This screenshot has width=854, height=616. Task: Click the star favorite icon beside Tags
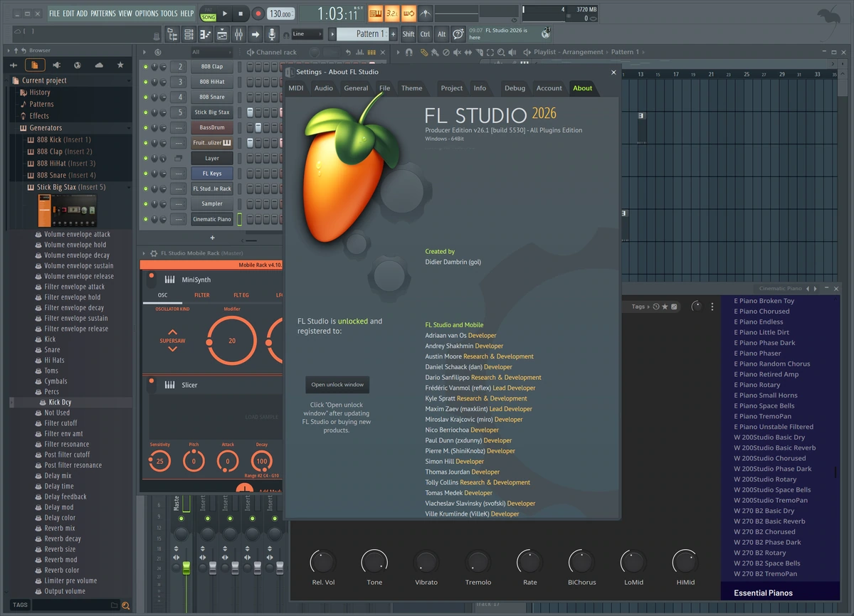(x=665, y=307)
